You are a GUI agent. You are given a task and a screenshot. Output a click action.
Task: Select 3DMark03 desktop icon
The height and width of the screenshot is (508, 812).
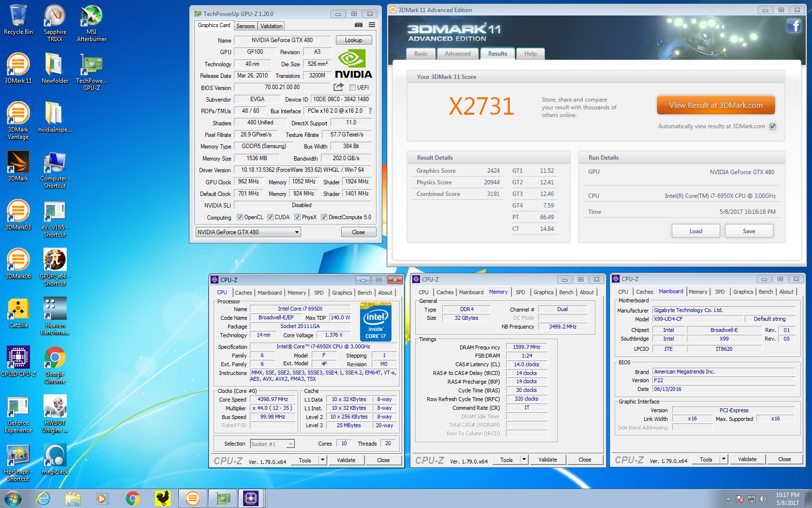tap(18, 215)
